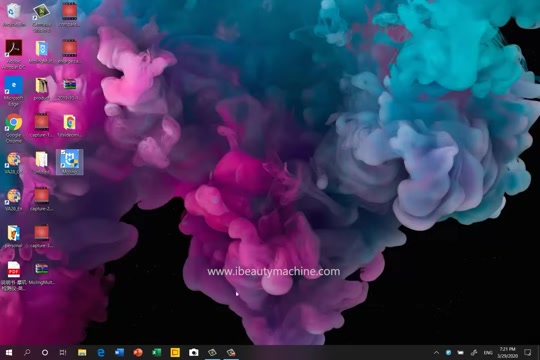Image resolution: width=540 pixels, height=360 pixels.
Task: Launch PowerPoint from taskbar
Action: click(138, 352)
